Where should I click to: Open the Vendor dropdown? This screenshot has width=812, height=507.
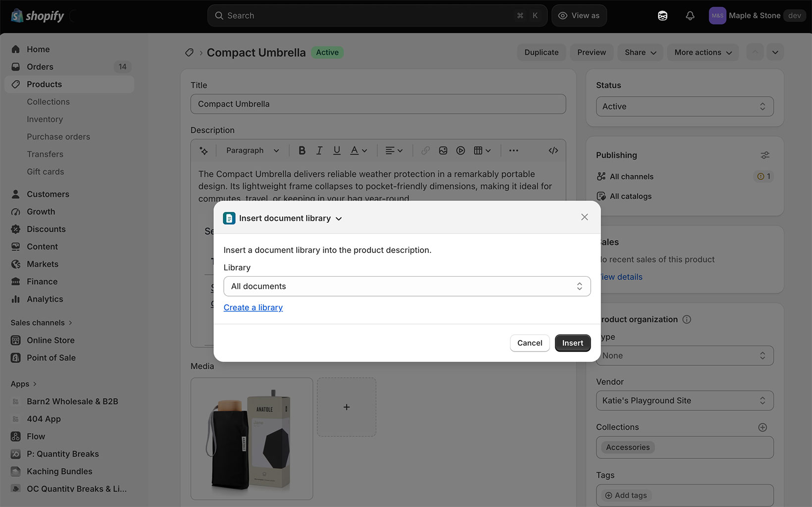[x=685, y=401]
